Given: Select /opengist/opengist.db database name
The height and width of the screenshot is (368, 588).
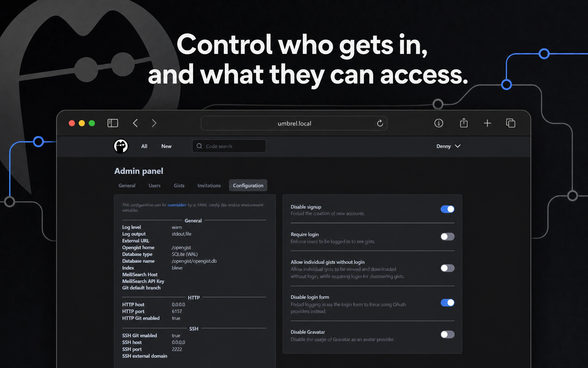Looking at the screenshot, I should (x=194, y=261).
